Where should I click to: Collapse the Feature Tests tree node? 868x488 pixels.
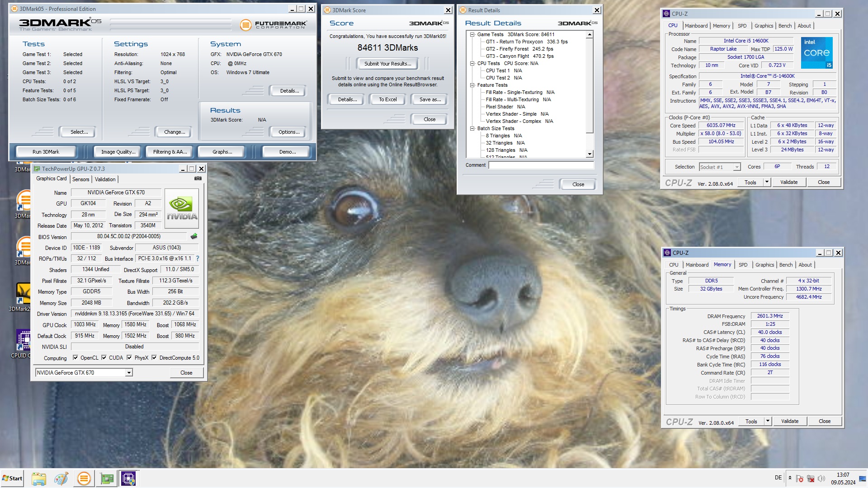click(x=472, y=85)
